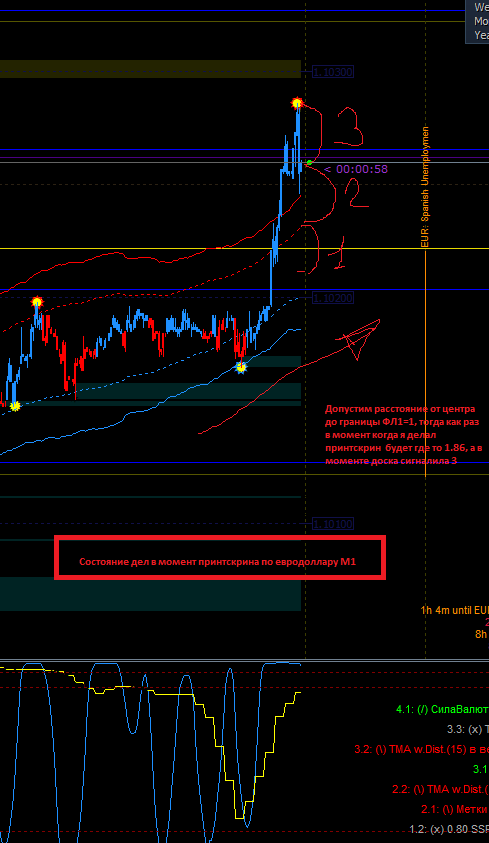The height and width of the screenshot is (843, 489).
Task: Click the '1h 4m until EU' news countdown text
Action: tap(455, 610)
